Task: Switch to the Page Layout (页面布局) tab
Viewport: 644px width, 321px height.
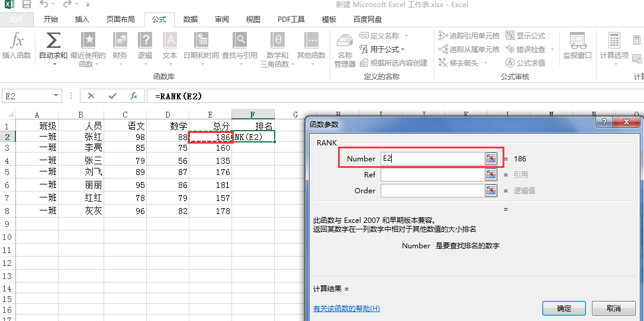Action: [120, 20]
